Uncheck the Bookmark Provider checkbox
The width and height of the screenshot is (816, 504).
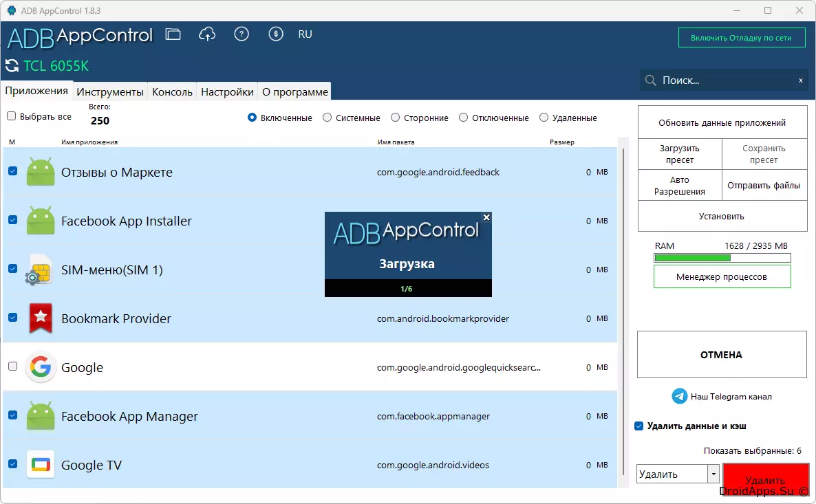13,318
